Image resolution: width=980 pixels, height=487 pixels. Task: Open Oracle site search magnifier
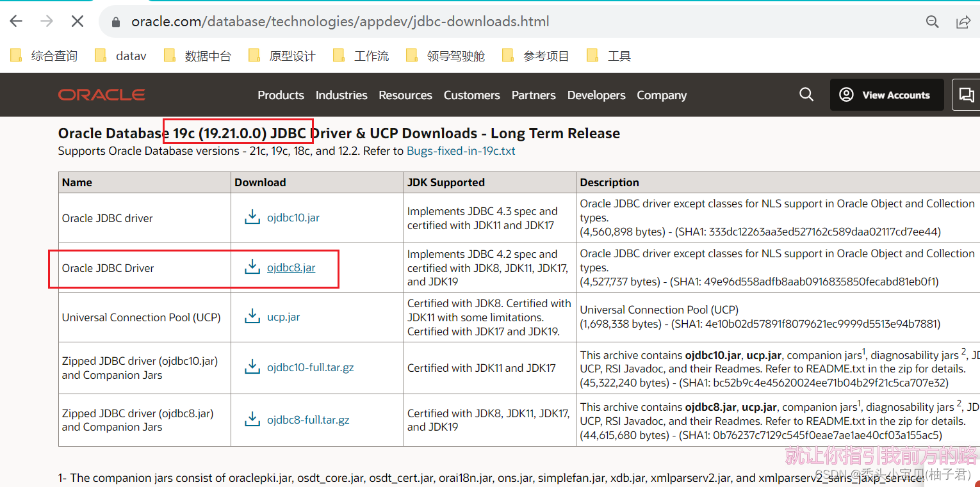tap(806, 95)
